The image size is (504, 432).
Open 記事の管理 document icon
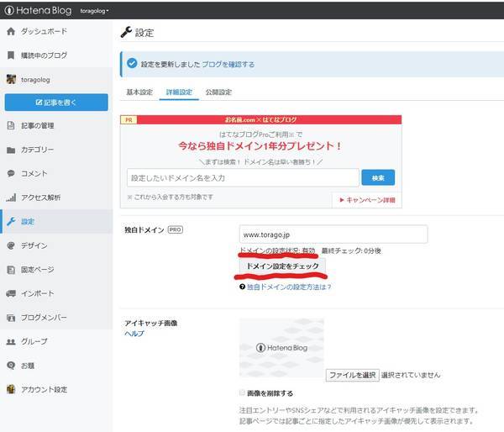[11, 125]
